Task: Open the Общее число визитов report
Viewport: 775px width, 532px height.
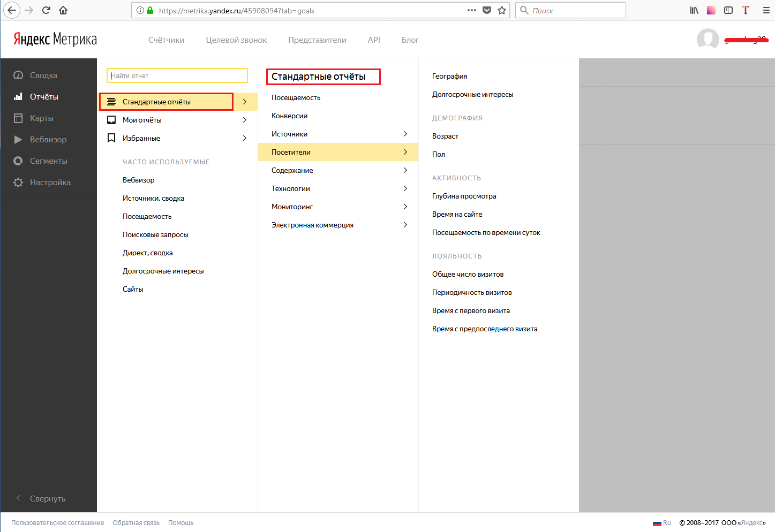Action: (468, 274)
